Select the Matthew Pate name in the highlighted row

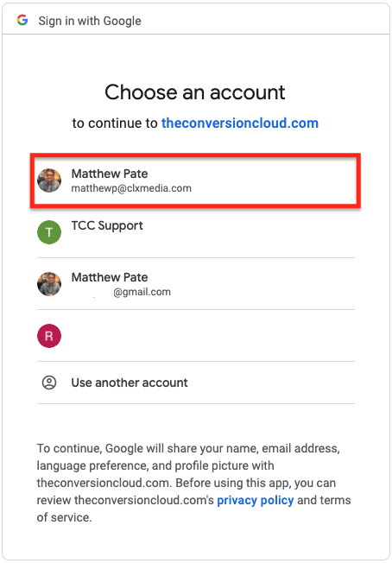(110, 174)
